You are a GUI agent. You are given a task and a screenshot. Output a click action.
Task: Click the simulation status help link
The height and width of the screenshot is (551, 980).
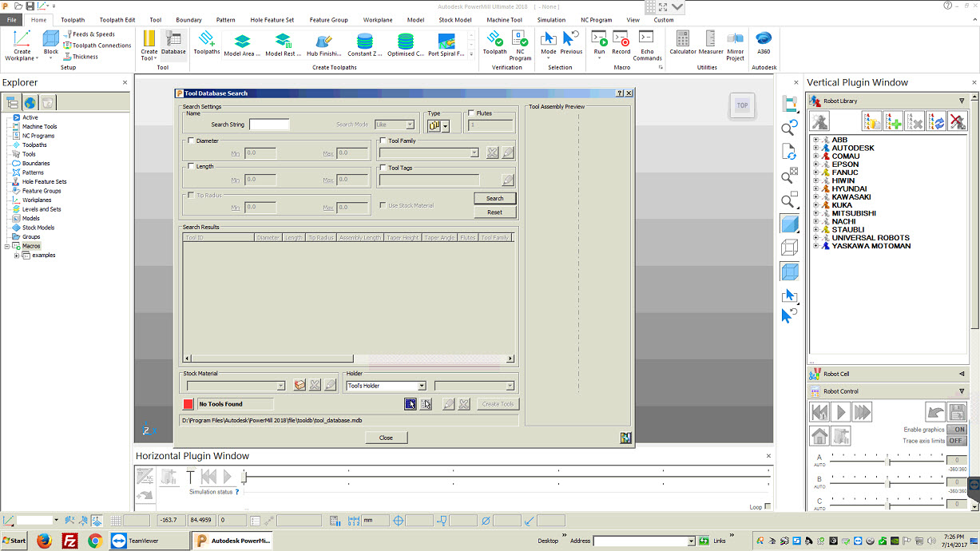tap(237, 492)
